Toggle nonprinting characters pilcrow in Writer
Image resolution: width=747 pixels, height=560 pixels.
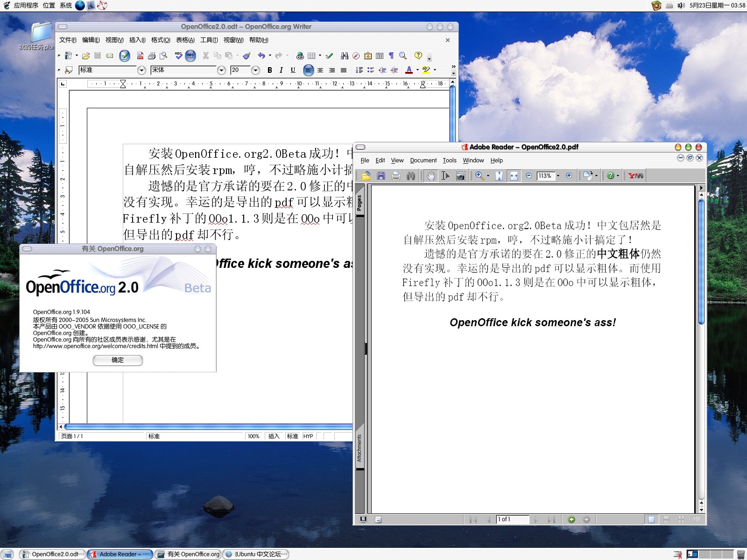(x=391, y=56)
